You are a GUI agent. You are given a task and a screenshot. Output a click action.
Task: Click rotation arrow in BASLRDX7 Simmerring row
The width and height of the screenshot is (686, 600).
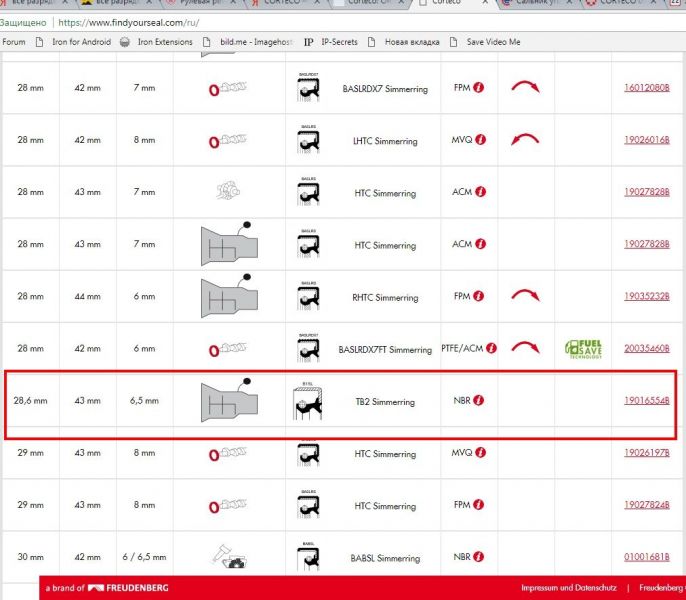click(x=525, y=87)
